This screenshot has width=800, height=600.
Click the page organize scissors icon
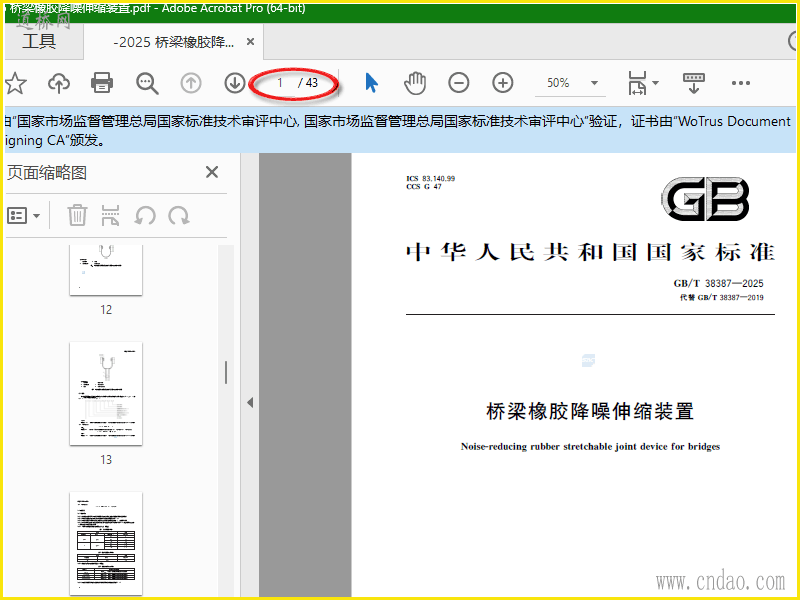click(110, 215)
